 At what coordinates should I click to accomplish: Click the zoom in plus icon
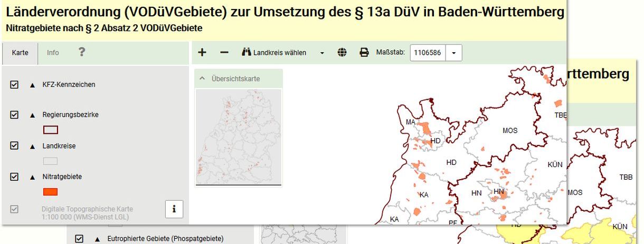202,53
